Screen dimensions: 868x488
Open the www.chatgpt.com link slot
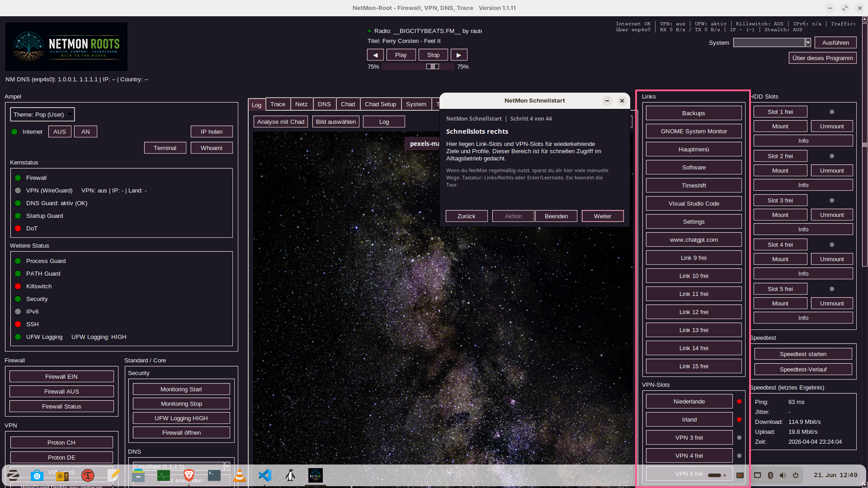pos(693,240)
